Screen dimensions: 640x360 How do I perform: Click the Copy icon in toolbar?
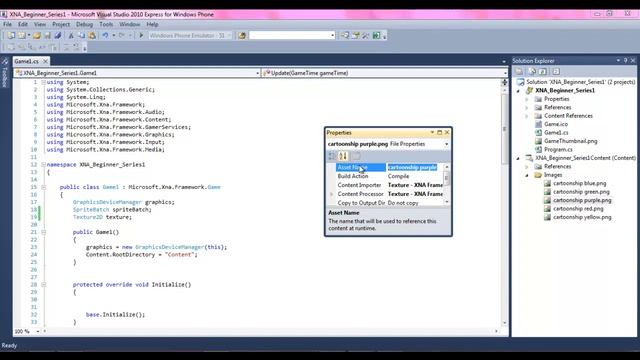tap(81, 36)
